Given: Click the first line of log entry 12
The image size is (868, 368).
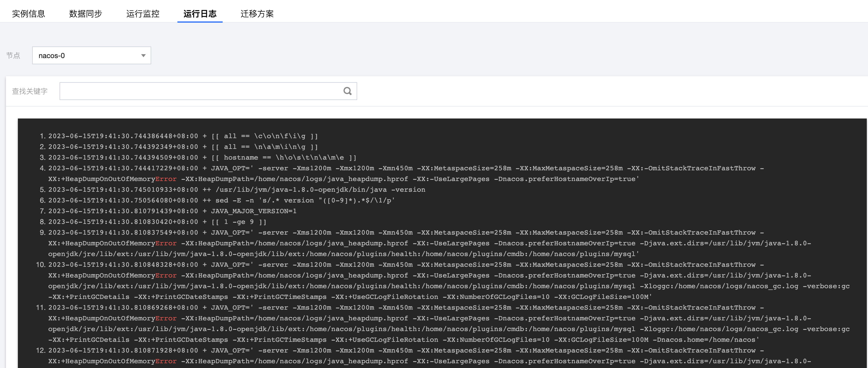Looking at the screenshot, I should click(406, 350).
